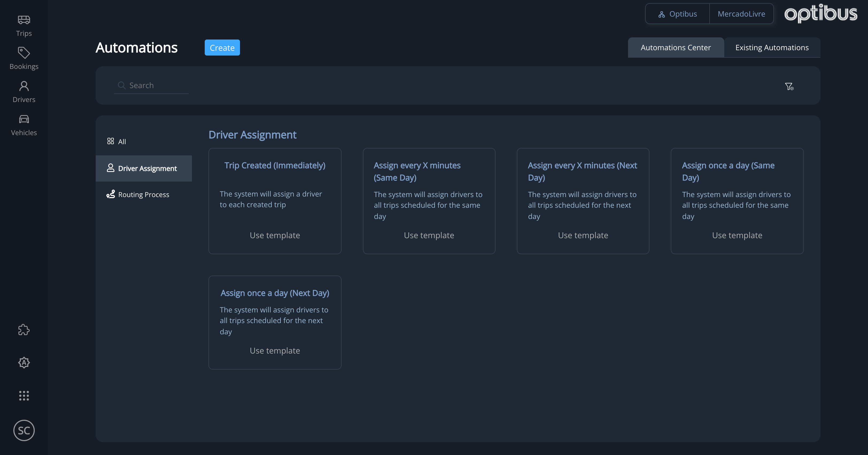This screenshot has width=868, height=455.
Task: Click the Search input field
Action: tap(150, 85)
